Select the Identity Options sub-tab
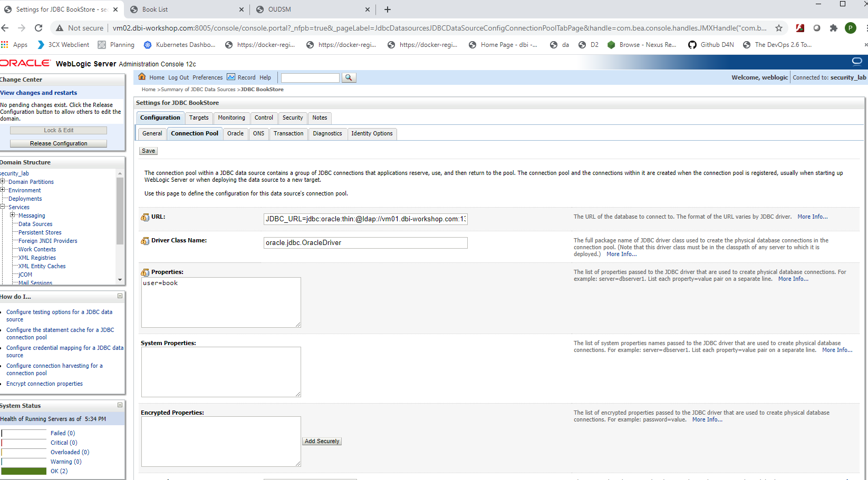868x480 pixels. tap(372, 134)
